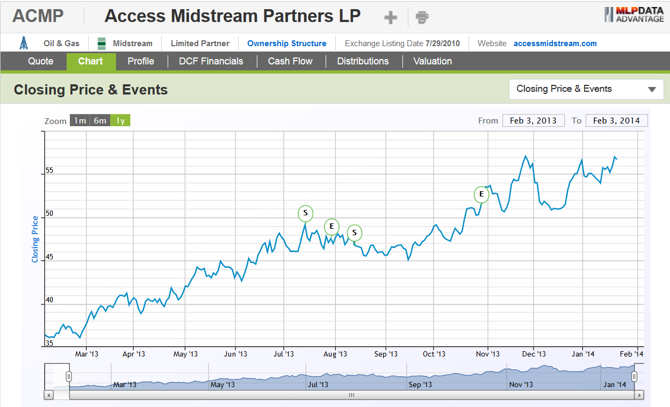Screen dimensions: 670x407
Task: Click the navigator scrollbar left arrow
Action: (49, 395)
